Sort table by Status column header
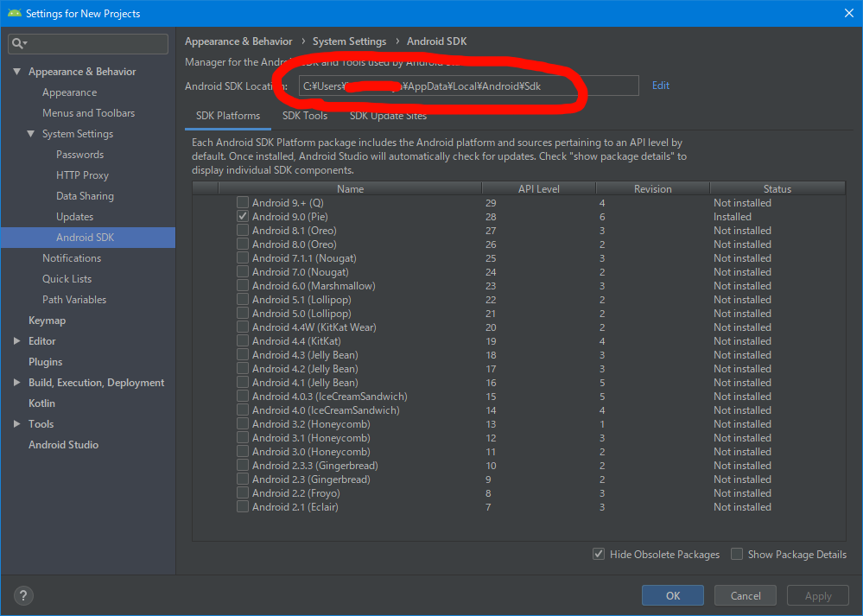Screen dimensions: 863x616 [x=777, y=189]
